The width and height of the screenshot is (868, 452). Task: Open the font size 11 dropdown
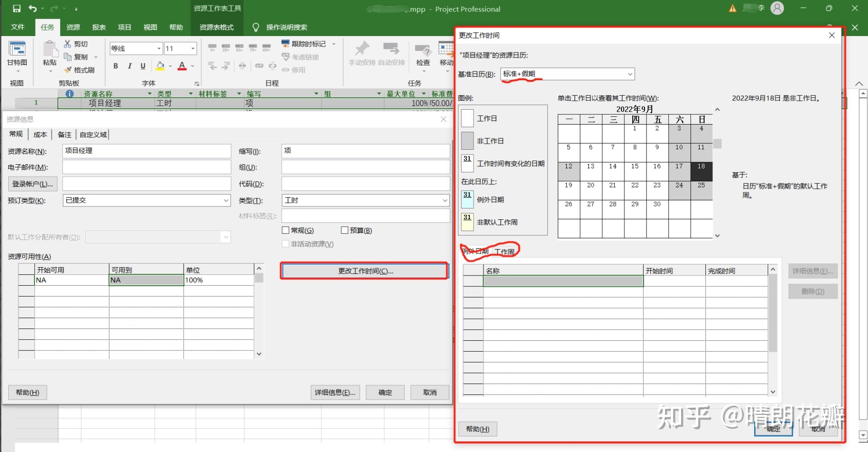click(x=193, y=48)
